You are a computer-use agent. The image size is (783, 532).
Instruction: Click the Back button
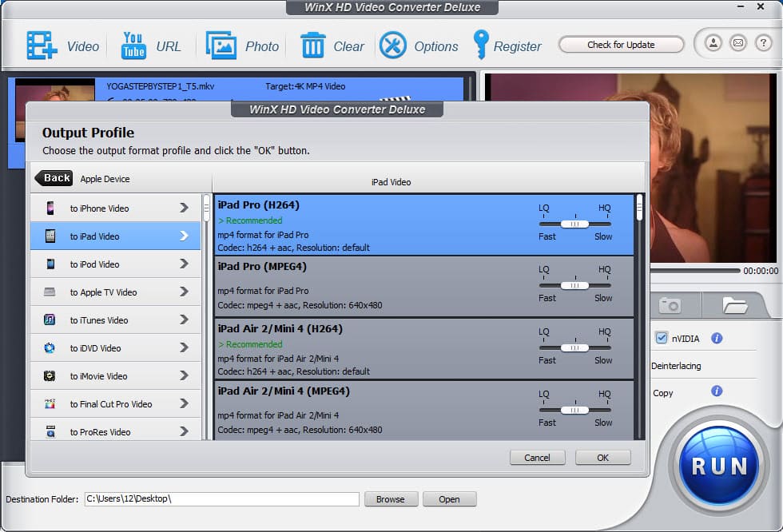pos(54,178)
